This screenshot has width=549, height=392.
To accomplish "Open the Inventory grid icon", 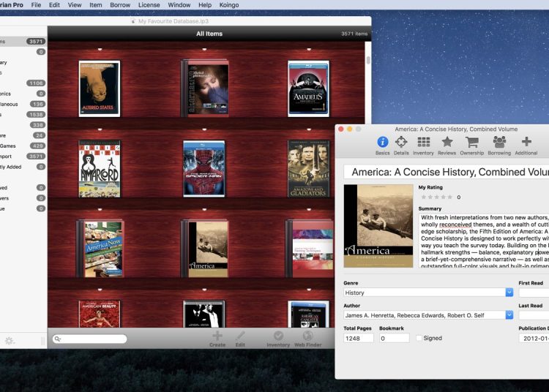I will click(423, 143).
